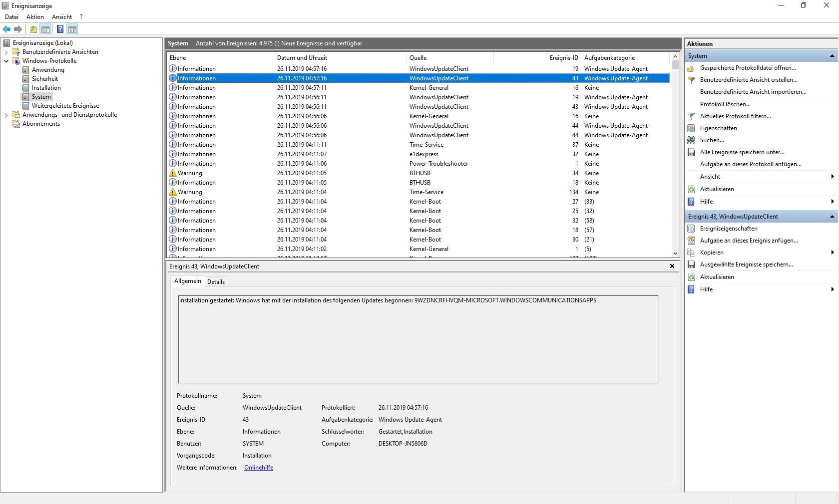This screenshot has width=839, height=504.
Task: Switch to the Allgemein tab
Action: click(x=188, y=281)
